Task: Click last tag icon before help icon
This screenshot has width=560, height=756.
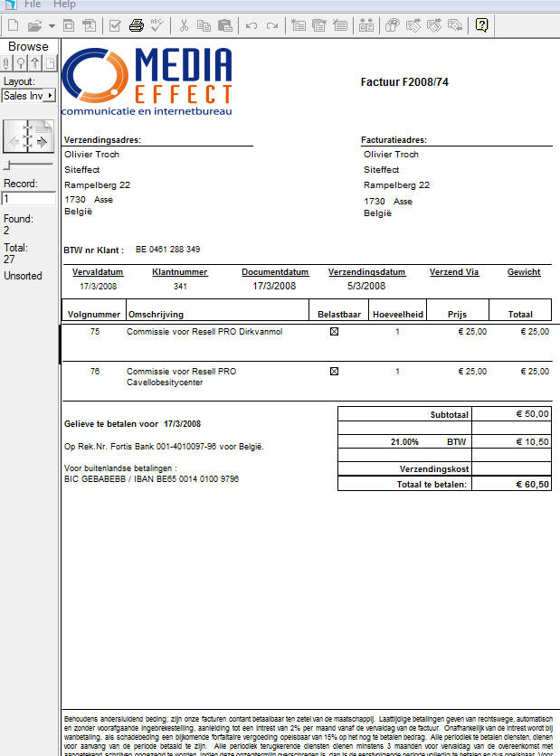Action: point(455,25)
